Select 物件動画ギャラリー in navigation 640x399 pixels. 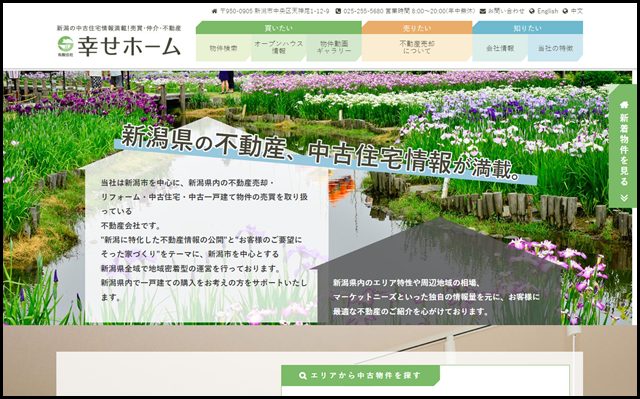pos(334,48)
